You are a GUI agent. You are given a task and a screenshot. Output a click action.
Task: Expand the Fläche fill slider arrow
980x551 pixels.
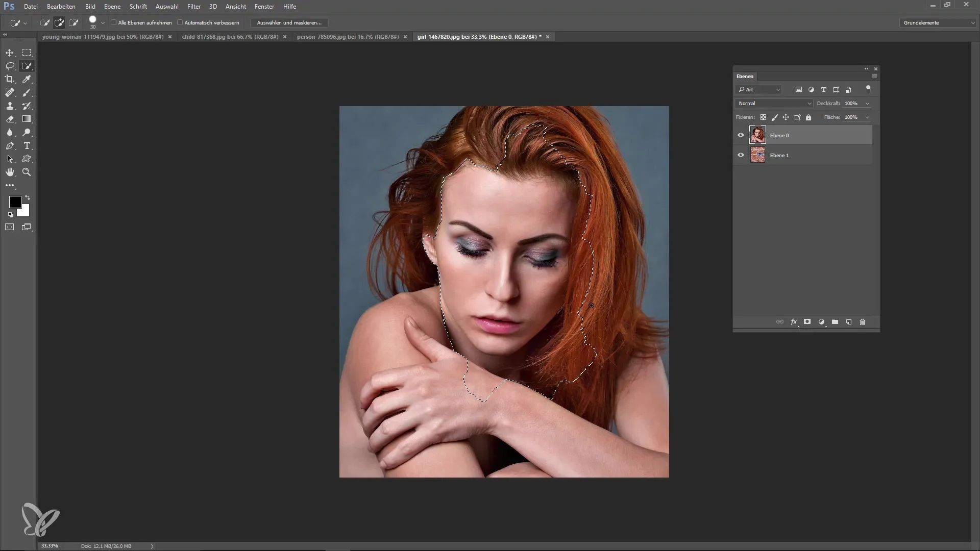point(867,117)
